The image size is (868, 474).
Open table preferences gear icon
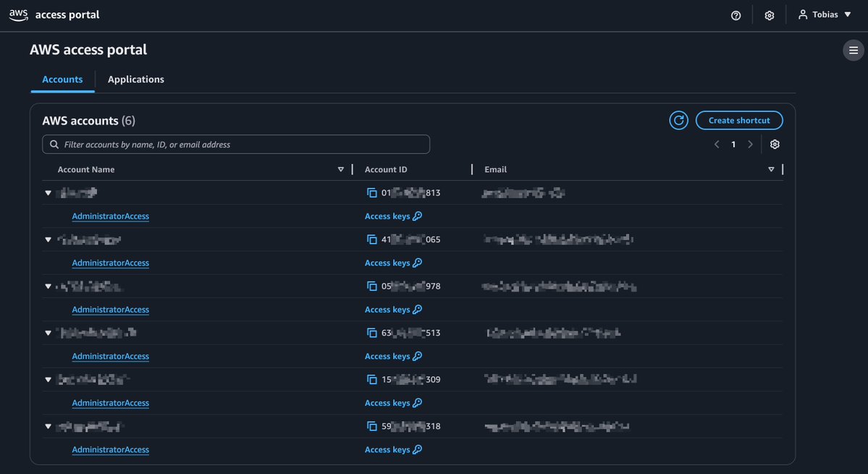[x=775, y=144]
